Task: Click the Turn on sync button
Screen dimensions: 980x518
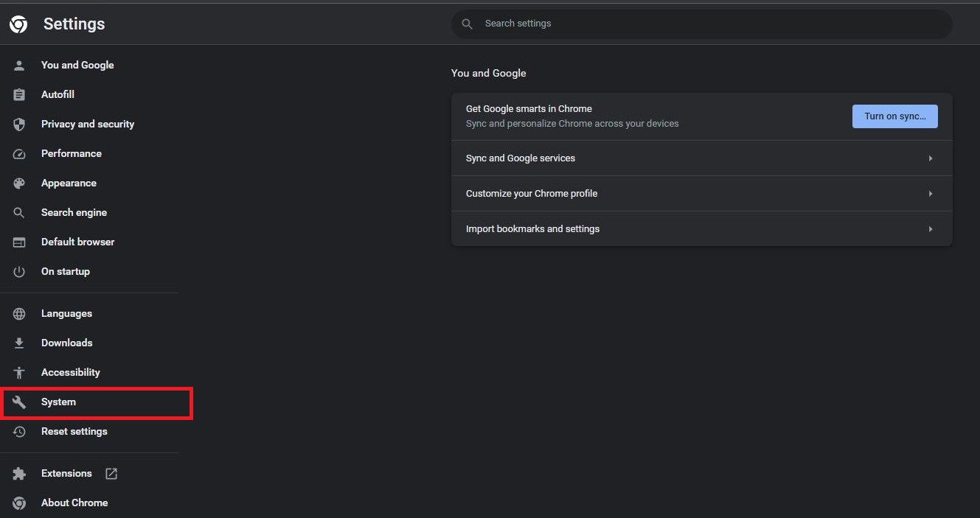Action: click(x=895, y=116)
